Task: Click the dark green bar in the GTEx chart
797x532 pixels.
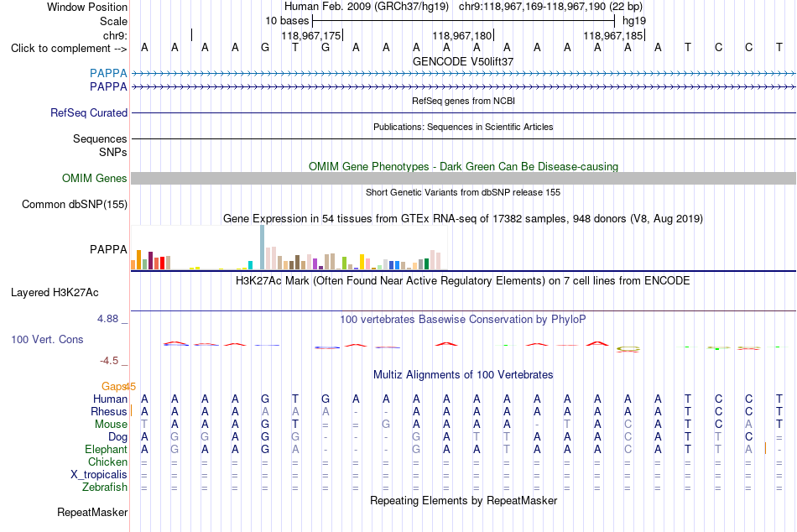Action: (x=426, y=263)
